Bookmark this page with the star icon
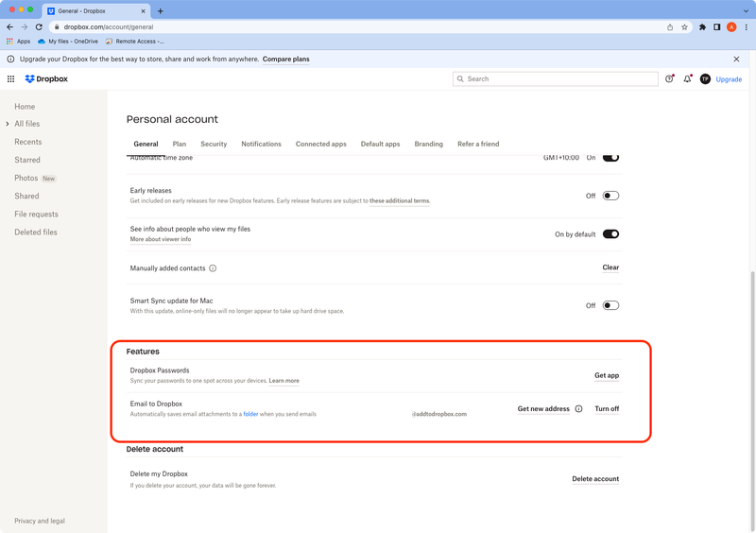This screenshot has height=533, width=756. pyautogui.click(x=683, y=27)
